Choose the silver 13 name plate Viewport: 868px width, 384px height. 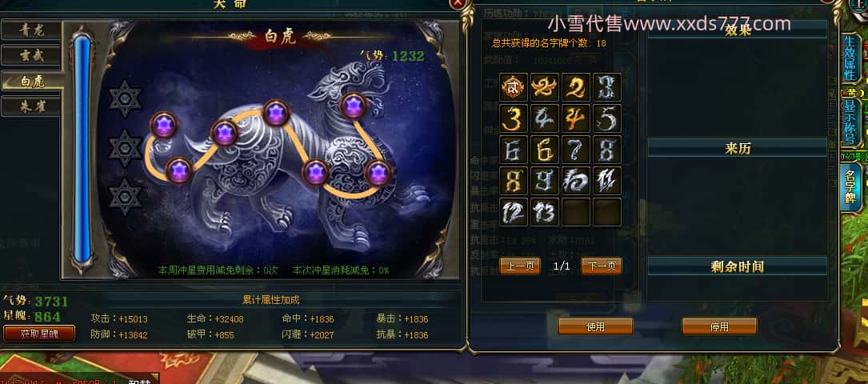point(545,212)
